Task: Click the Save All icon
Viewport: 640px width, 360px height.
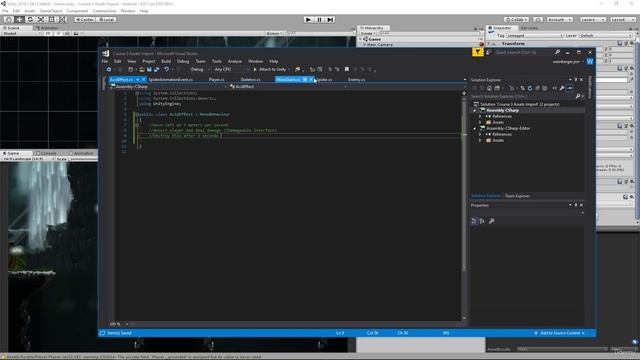Action: (x=156, y=69)
